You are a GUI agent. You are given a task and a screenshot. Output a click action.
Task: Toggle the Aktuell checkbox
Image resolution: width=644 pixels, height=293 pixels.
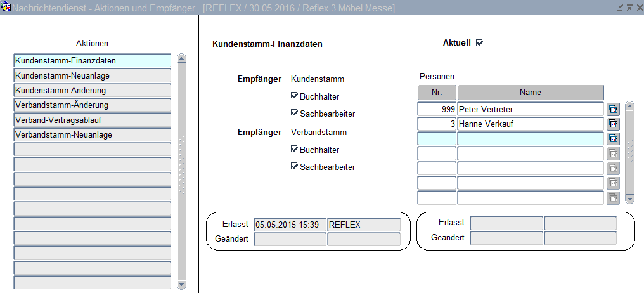tap(480, 43)
